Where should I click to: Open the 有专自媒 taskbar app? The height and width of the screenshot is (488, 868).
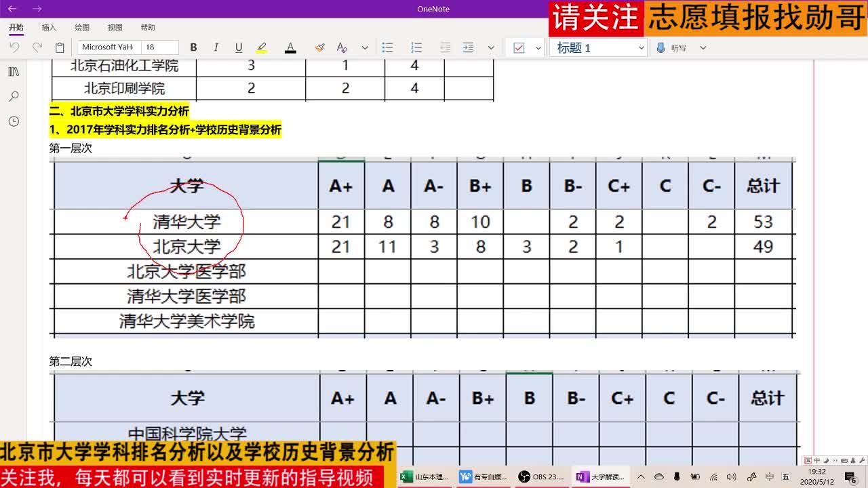pyautogui.click(x=484, y=476)
